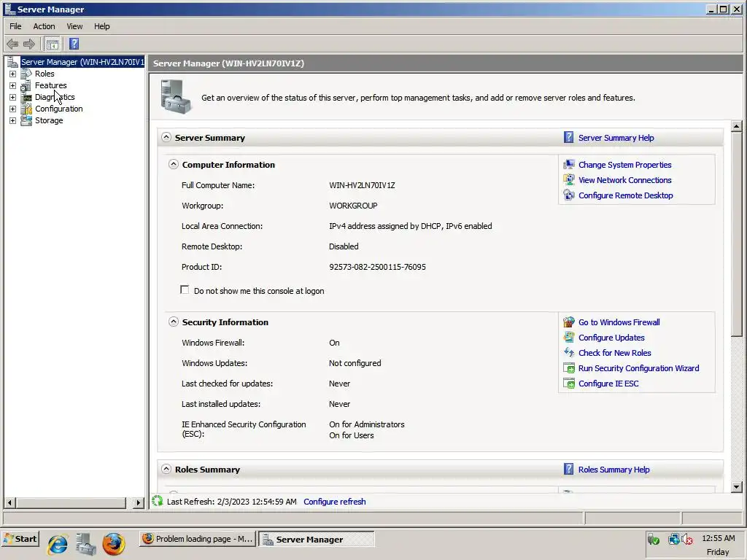Launch Firefox from the quick launch
747x560 pixels.
[x=114, y=544]
